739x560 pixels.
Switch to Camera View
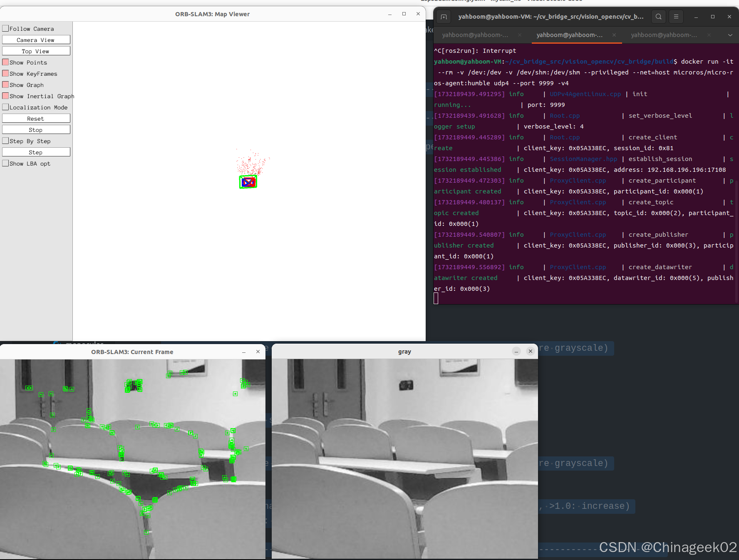(36, 40)
